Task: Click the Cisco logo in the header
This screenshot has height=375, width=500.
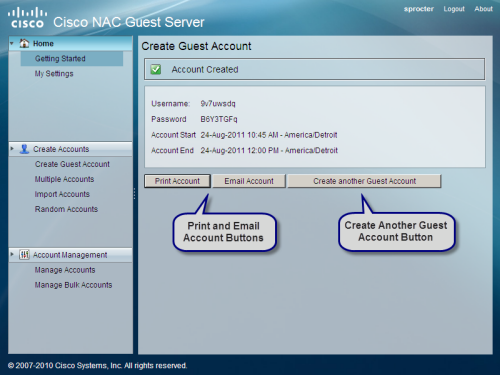Action: [x=27, y=18]
